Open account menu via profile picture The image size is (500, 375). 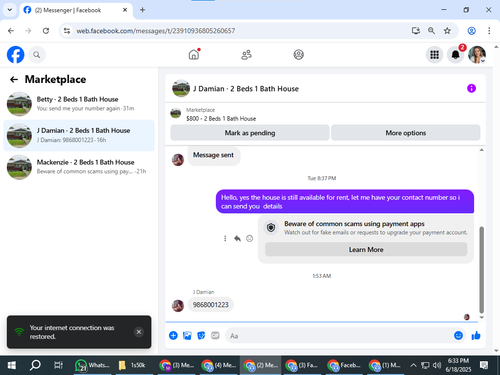[477, 55]
